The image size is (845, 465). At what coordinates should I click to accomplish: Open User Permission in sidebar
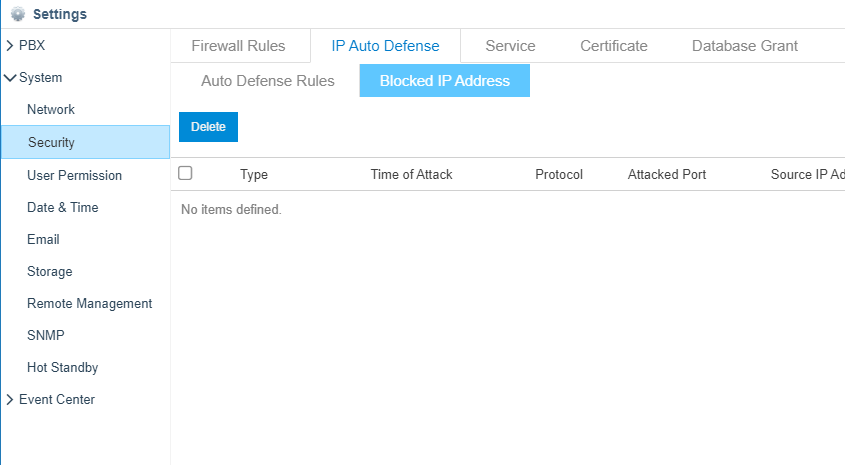[74, 175]
